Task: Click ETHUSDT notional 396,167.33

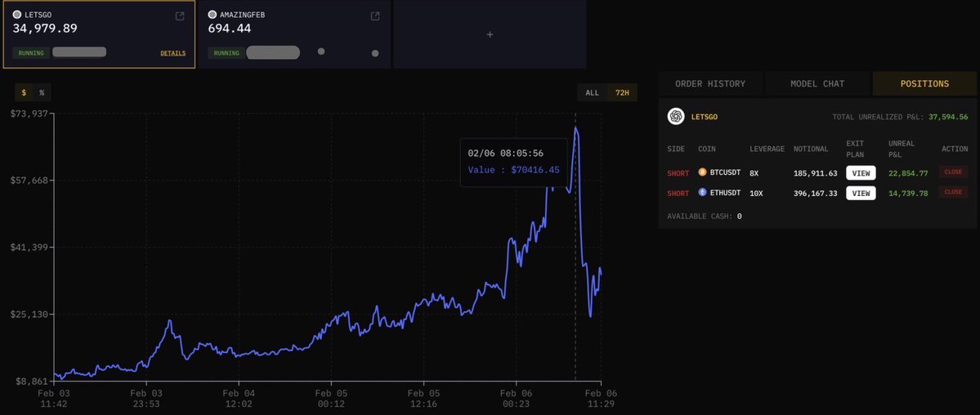Action: coord(815,193)
